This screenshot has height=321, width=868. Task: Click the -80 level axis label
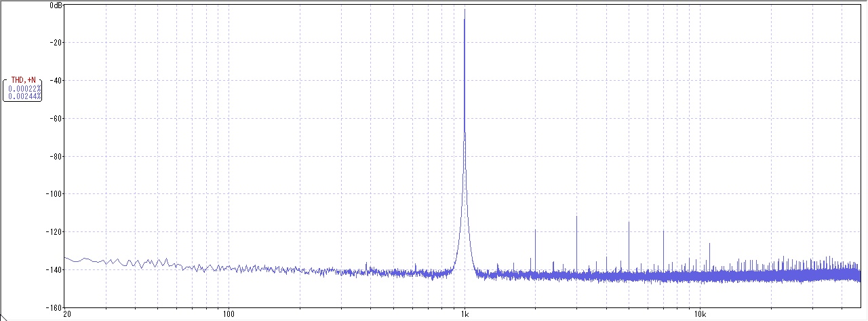click(x=57, y=157)
